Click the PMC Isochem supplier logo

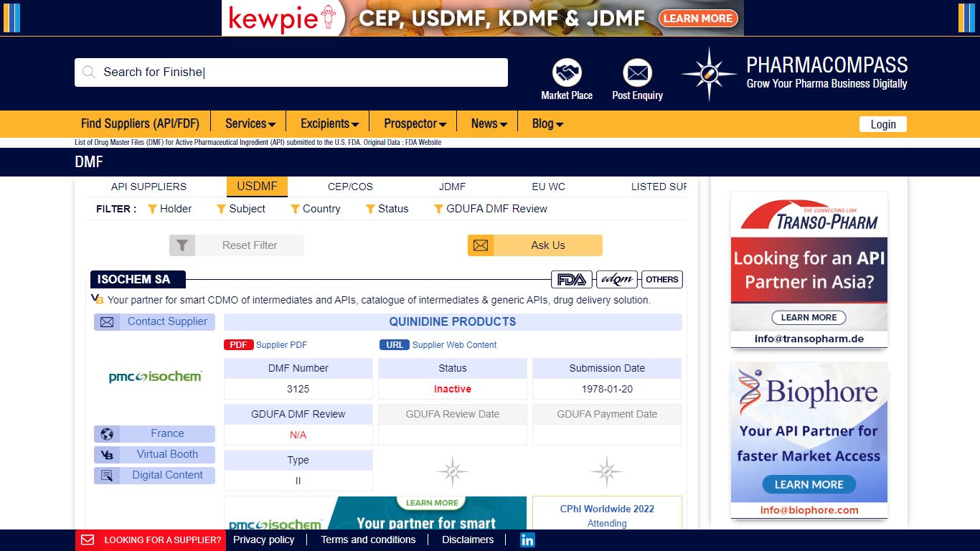[155, 377]
